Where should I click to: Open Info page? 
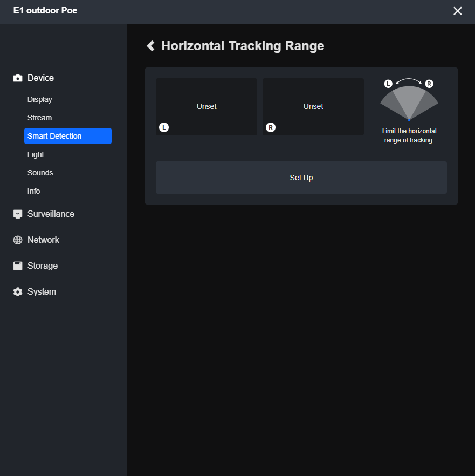(x=33, y=191)
